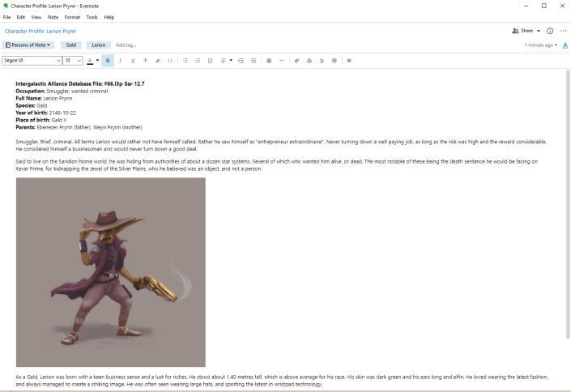Click the 'Occupation:' label text
This screenshot has width=571, height=392.
pos(30,91)
